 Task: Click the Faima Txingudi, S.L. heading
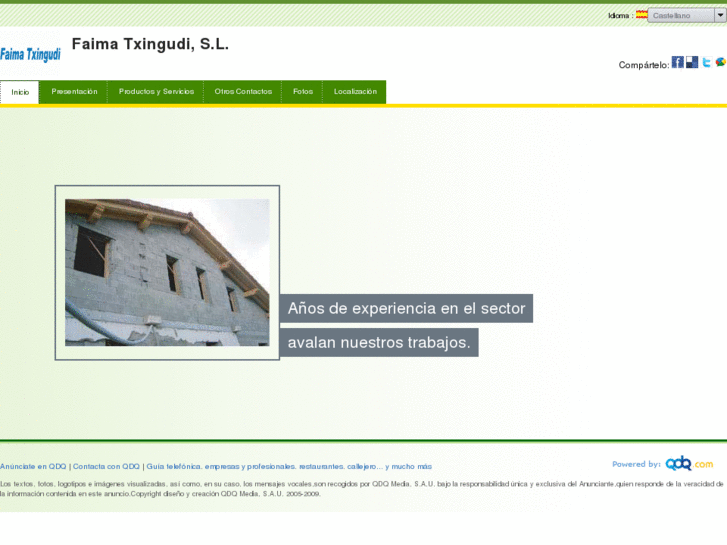(150, 44)
